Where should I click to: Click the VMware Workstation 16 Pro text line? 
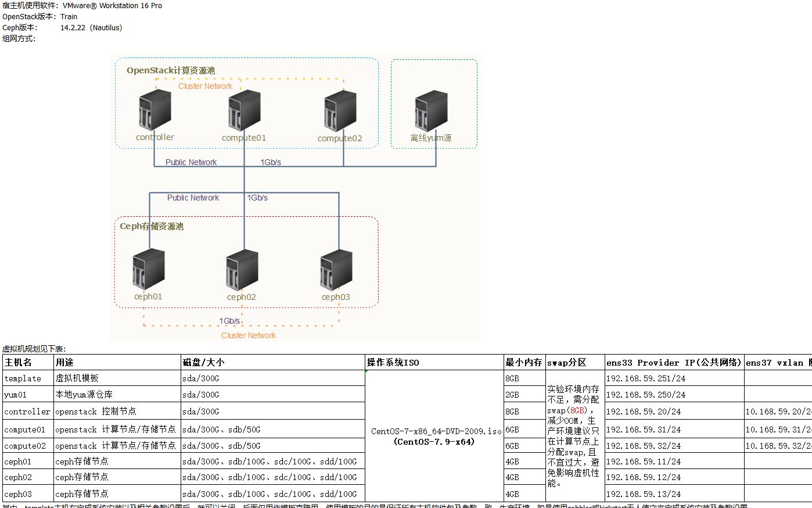(82, 6)
